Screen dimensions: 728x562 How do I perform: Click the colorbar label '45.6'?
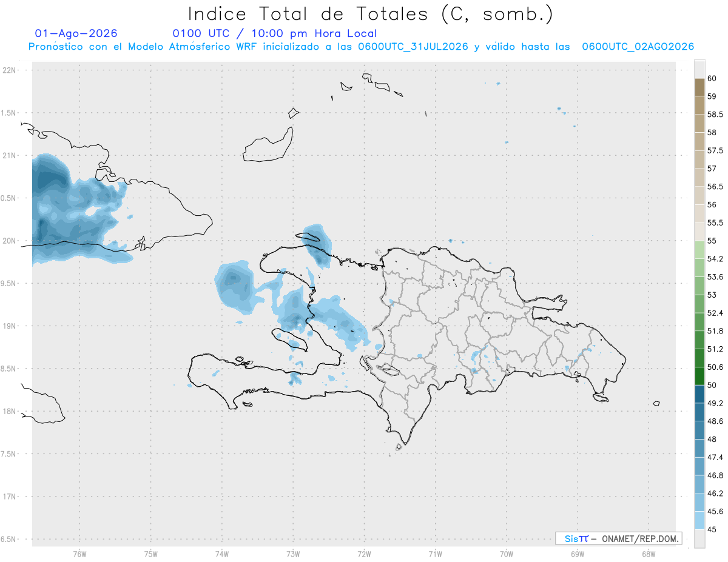tap(715, 511)
